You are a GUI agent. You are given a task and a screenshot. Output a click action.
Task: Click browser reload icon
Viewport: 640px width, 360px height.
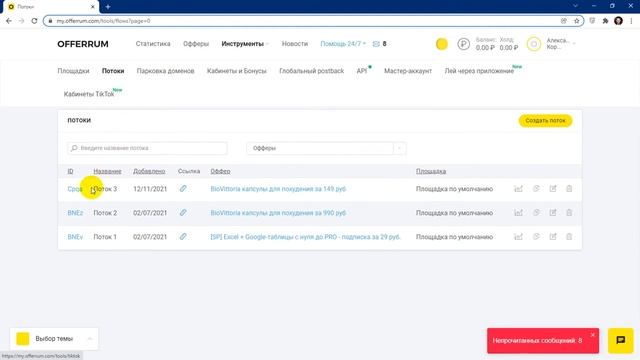[34, 21]
